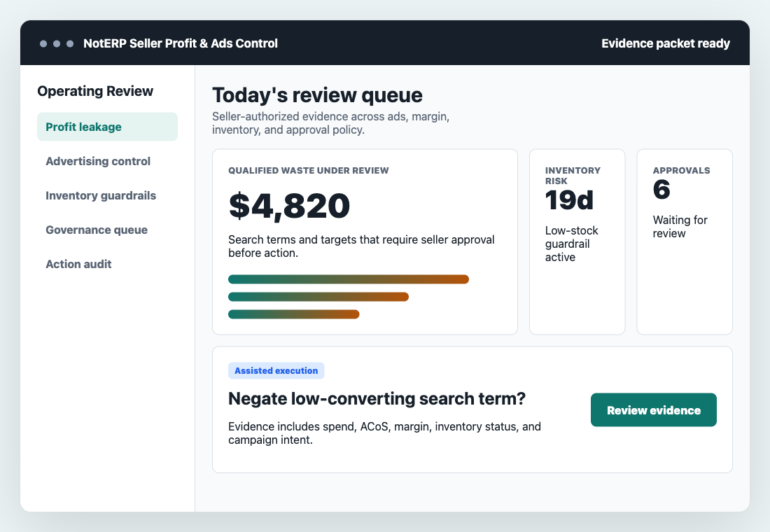Select the first window control dot
The height and width of the screenshot is (532, 770).
tap(44, 43)
